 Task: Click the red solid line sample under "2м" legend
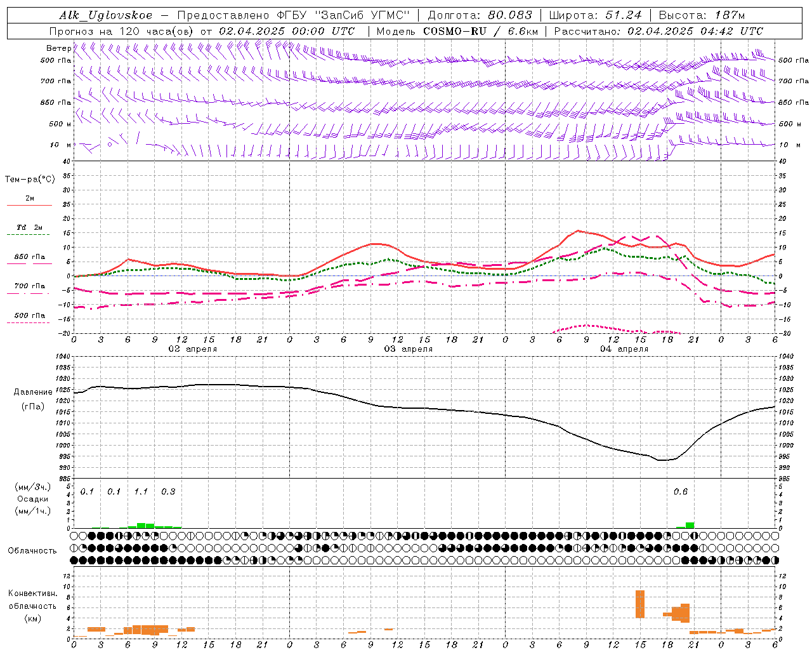[29, 206]
